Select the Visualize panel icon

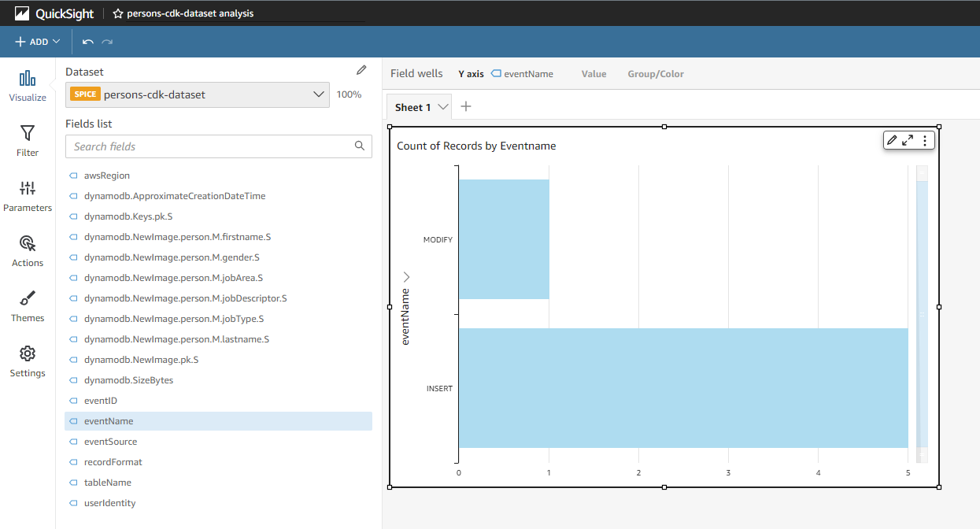(x=27, y=84)
